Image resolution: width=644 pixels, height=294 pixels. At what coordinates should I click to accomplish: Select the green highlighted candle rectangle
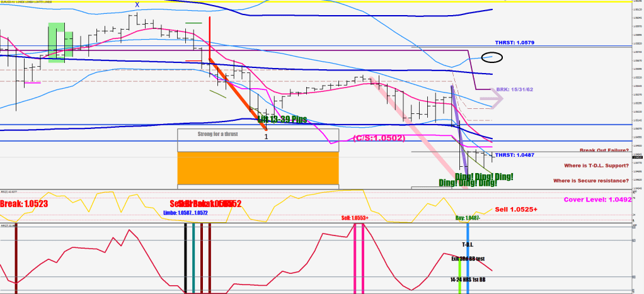(x=57, y=42)
